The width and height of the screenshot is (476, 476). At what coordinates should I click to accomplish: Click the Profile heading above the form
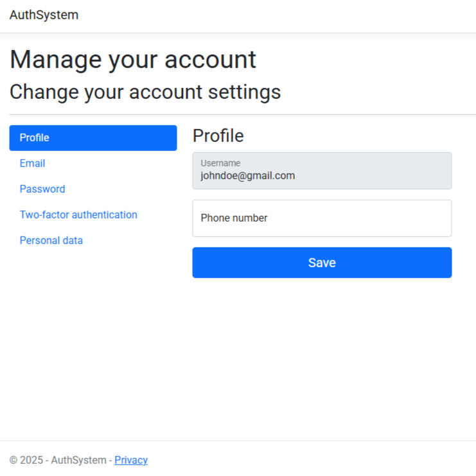[x=218, y=136]
